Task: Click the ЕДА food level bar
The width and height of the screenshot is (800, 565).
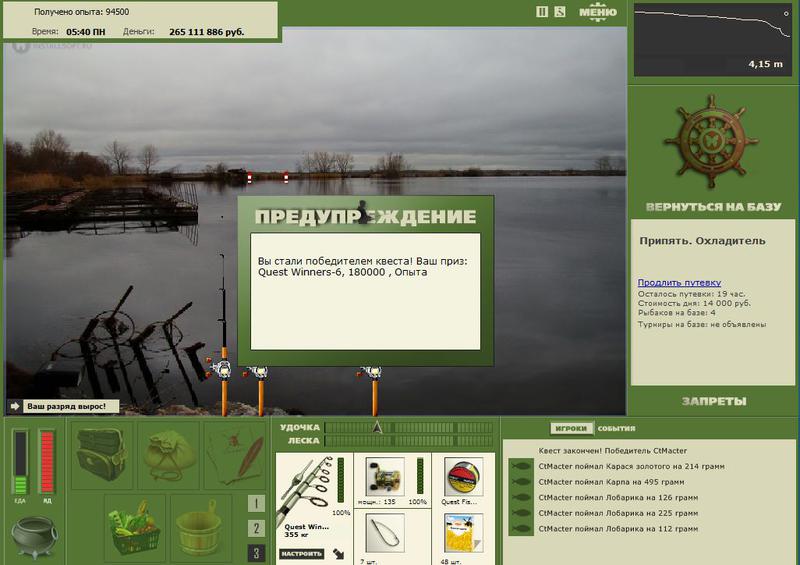Action: (20, 462)
